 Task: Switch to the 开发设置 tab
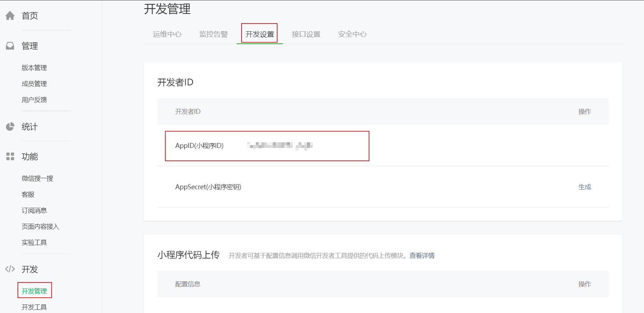(260, 34)
